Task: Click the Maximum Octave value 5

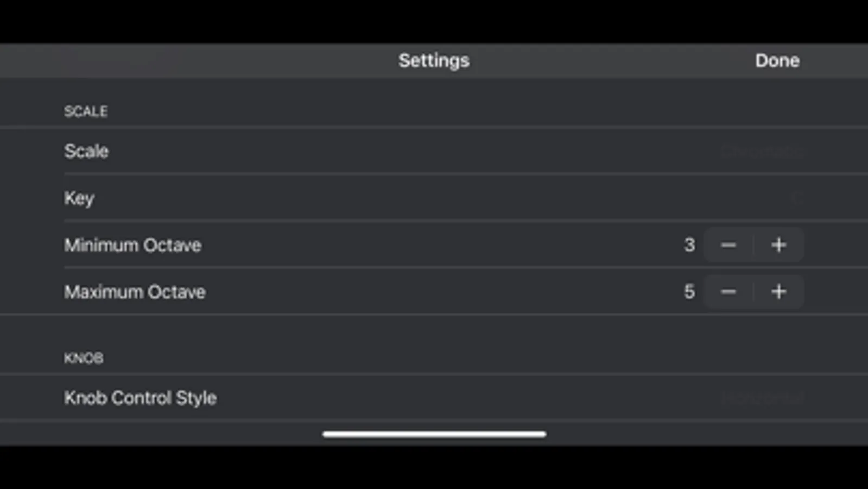Action: click(x=689, y=292)
